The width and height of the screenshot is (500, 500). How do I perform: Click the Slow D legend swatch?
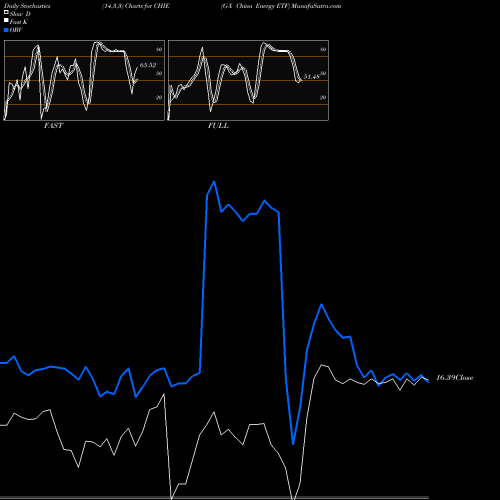click(x=6, y=13)
